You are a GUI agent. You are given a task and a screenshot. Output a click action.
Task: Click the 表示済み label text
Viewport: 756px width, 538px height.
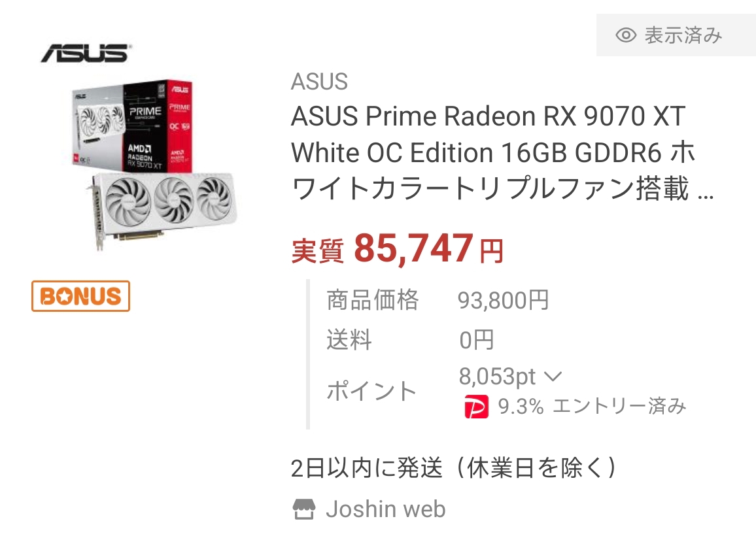pos(683,35)
